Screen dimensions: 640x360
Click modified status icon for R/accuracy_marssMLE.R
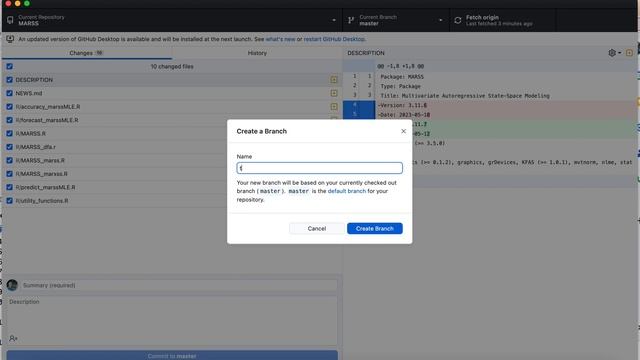point(334,107)
